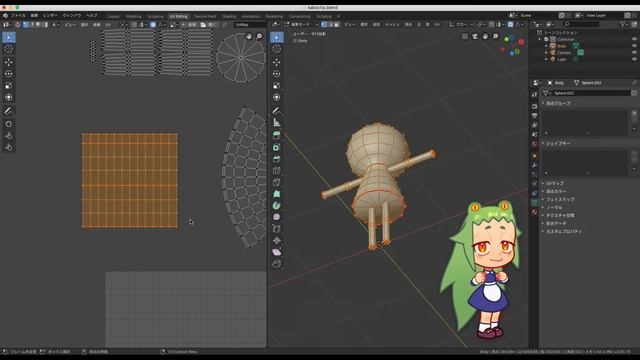
Task: Select the Shear tool
Action: (277, 252)
